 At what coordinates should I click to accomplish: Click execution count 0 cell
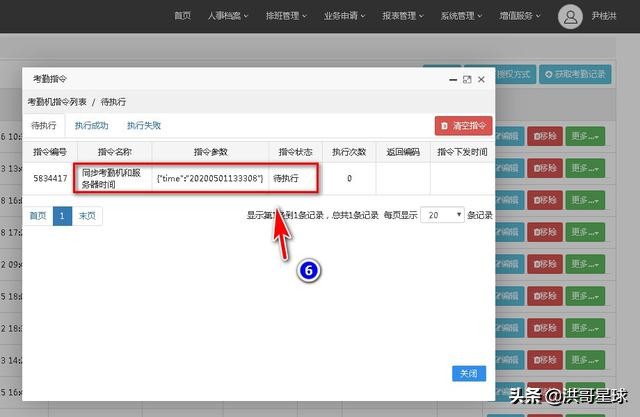click(349, 178)
